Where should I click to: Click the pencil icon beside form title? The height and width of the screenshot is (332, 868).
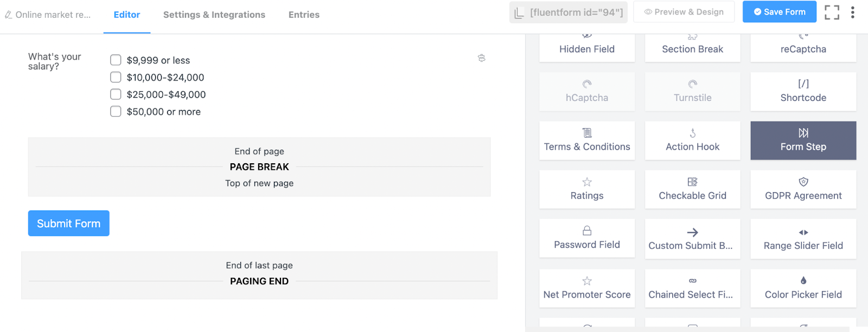(8, 15)
